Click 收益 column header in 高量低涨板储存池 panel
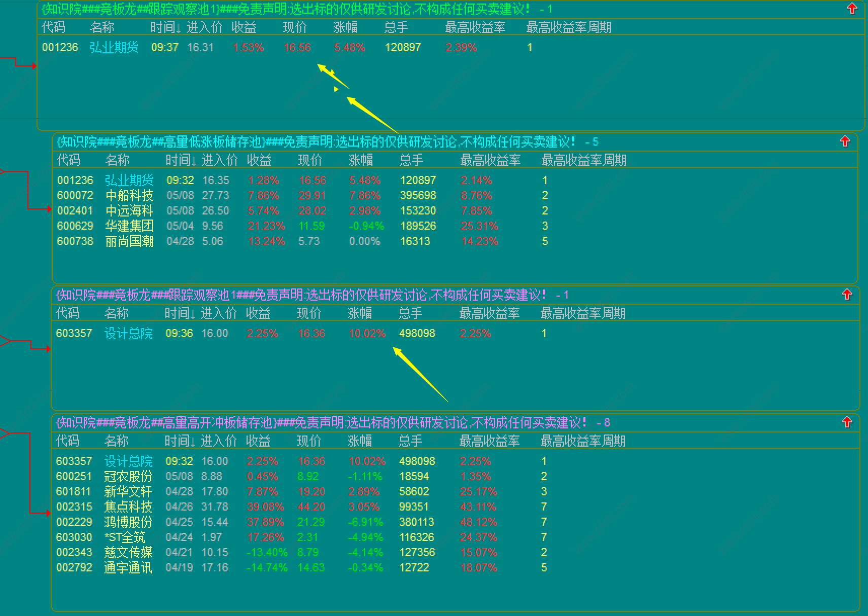Screen dimensions: 868x616 (x=259, y=160)
